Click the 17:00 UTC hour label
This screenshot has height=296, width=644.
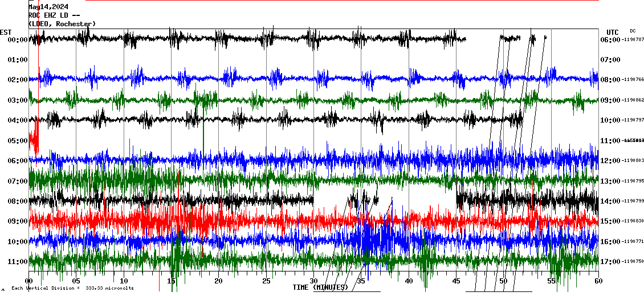tap(610, 262)
